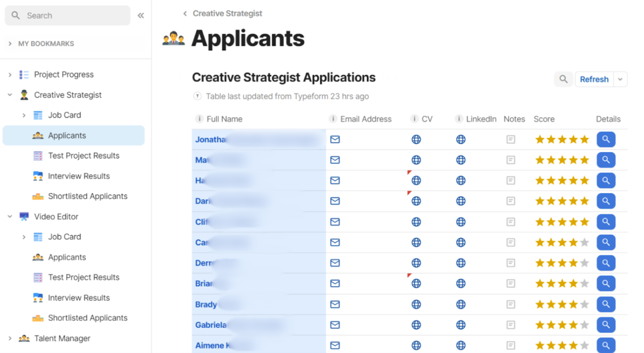Viewport: 644px width, 353px height.
Task: Click the details magnifier button for Jonathan
Action: click(x=606, y=139)
